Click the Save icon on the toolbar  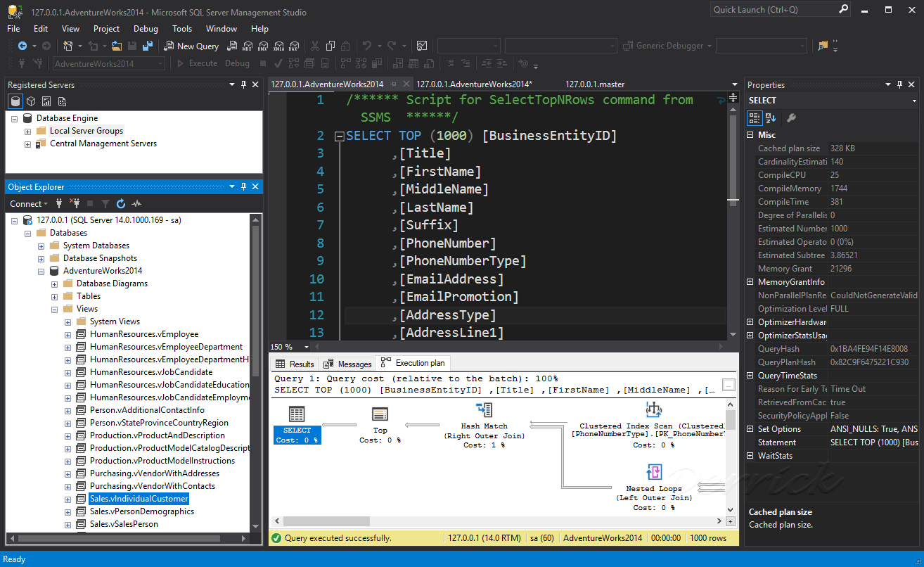tap(132, 45)
